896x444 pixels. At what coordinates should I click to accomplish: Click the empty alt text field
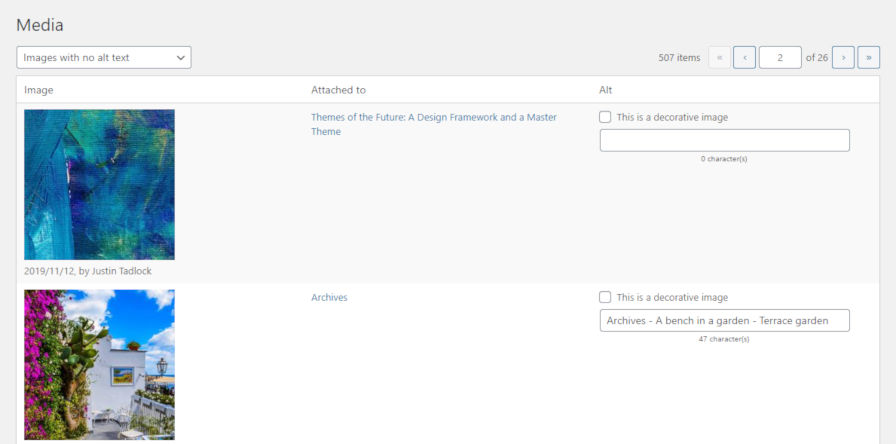point(724,140)
